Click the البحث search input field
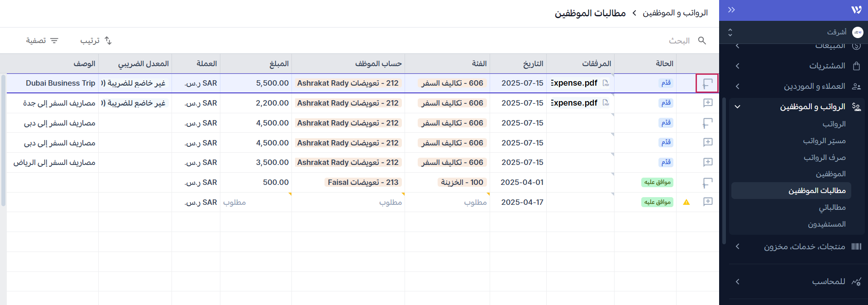Viewport: 868px width, 305px height. click(x=634, y=41)
